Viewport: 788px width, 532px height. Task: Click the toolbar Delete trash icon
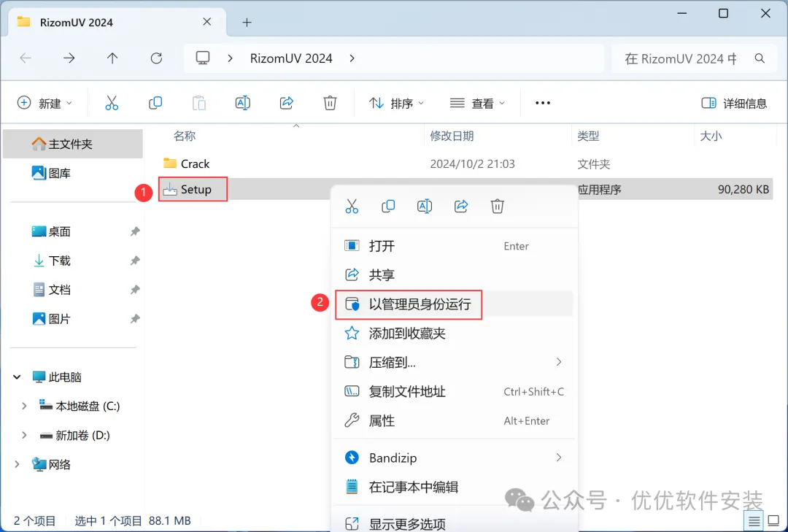(330, 103)
